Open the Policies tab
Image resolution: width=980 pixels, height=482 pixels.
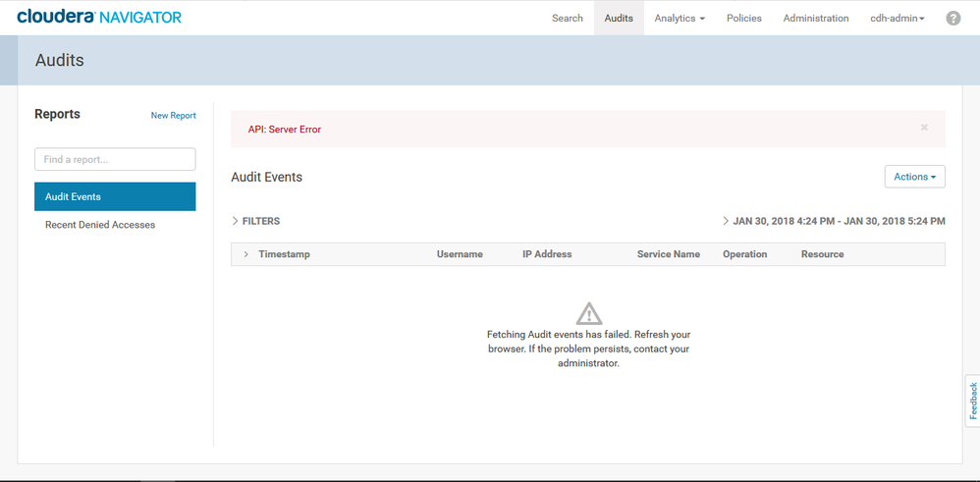pyautogui.click(x=743, y=18)
